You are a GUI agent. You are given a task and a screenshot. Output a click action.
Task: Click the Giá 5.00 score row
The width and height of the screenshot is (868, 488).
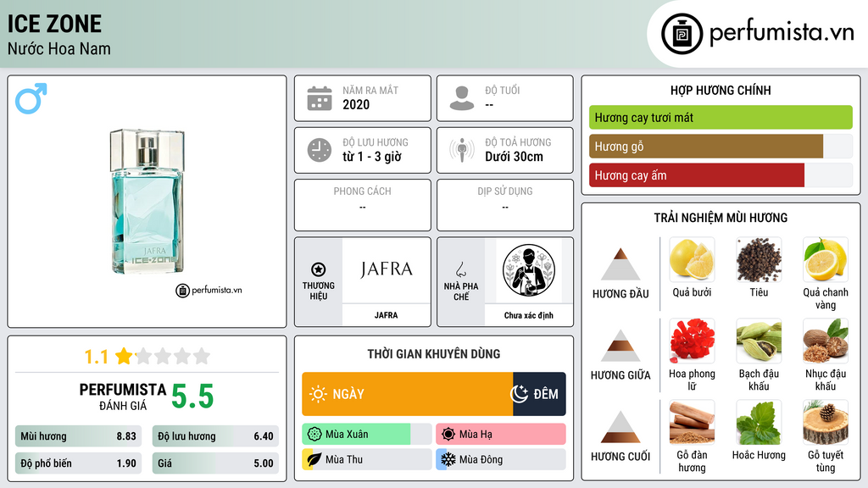(x=215, y=463)
